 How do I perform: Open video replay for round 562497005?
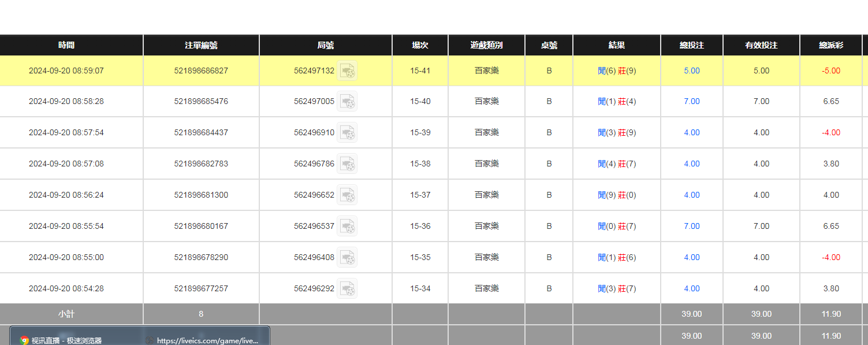point(347,102)
